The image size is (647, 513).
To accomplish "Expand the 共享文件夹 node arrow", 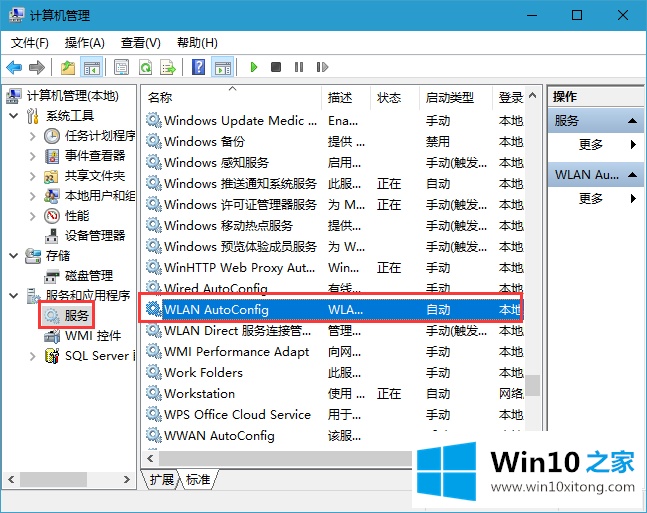I will pyautogui.click(x=33, y=176).
